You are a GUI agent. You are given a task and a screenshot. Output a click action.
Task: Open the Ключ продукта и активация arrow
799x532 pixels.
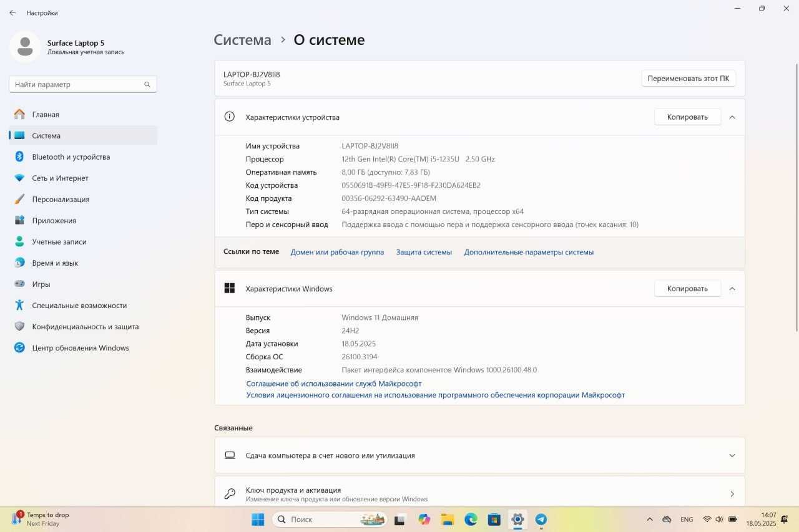coord(732,494)
